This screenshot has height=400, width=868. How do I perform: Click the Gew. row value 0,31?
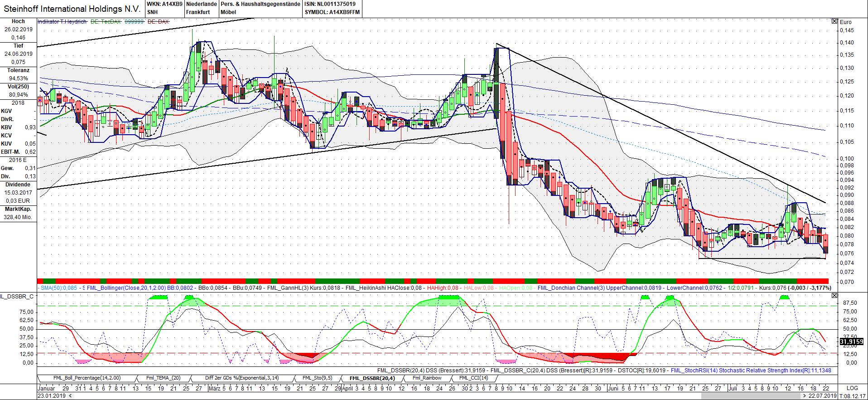(30, 168)
